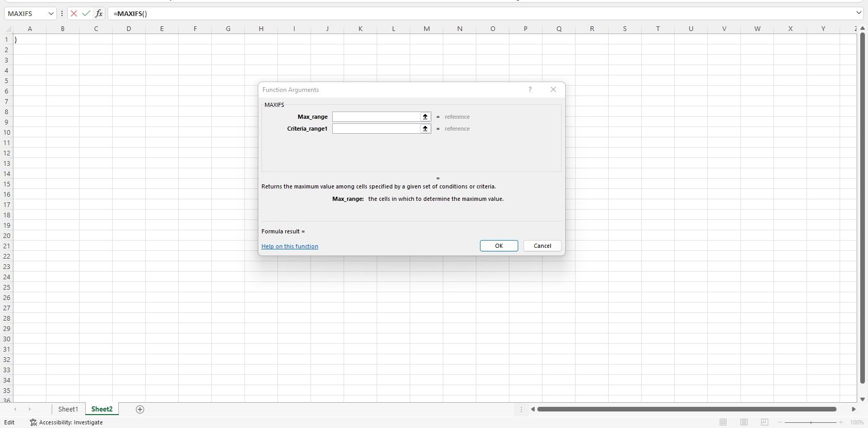
Task: Switch to Normal view in status bar
Action: point(723,422)
